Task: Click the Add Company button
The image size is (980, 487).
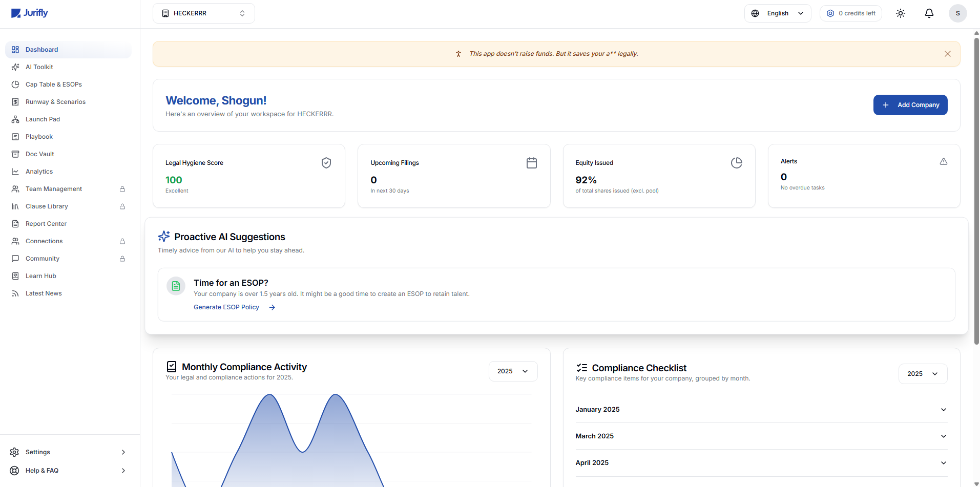Action: pos(910,105)
